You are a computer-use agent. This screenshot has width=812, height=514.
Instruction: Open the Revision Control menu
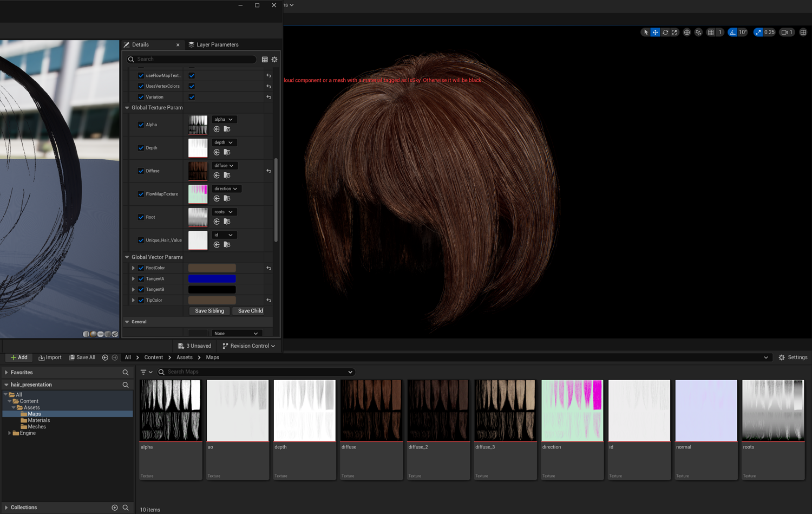pyautogui.click(x=248, y=346)
